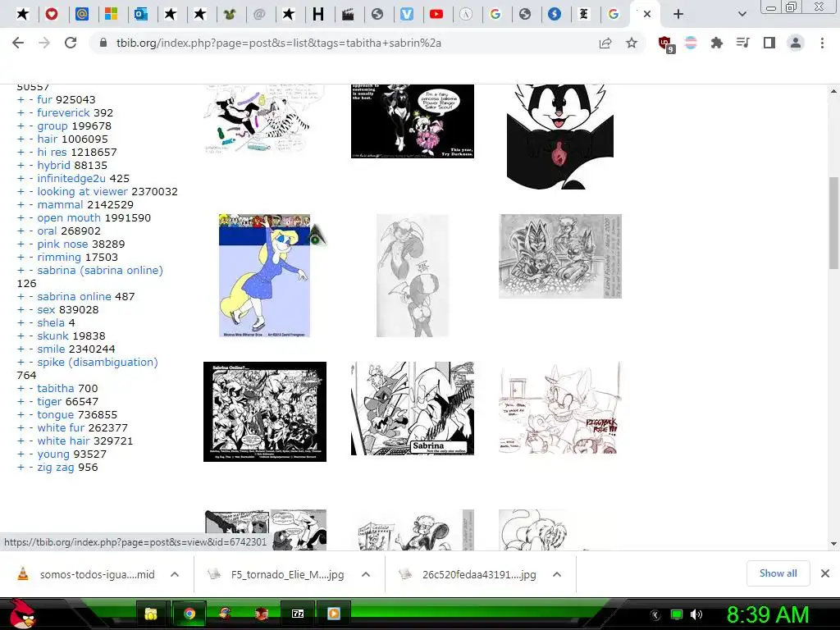Switch to the bold H icon tab
Screen dimensions: 840x630
pos(318,15)
